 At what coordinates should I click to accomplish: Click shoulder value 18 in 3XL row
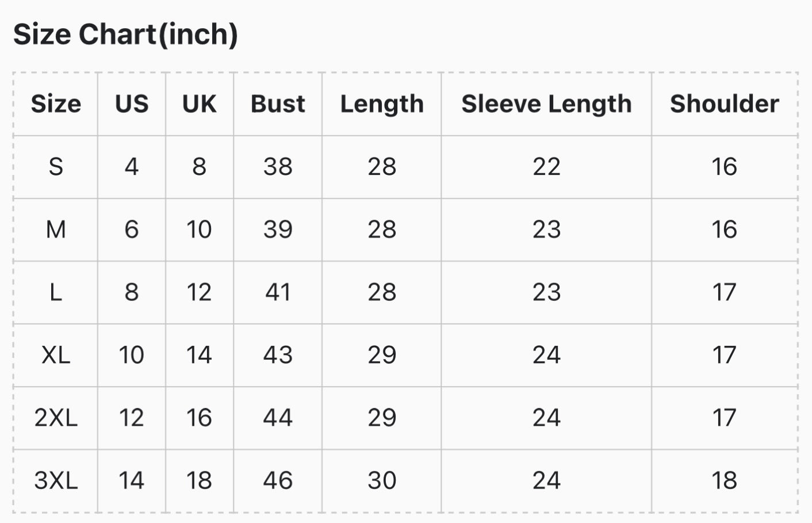point(725,480)
